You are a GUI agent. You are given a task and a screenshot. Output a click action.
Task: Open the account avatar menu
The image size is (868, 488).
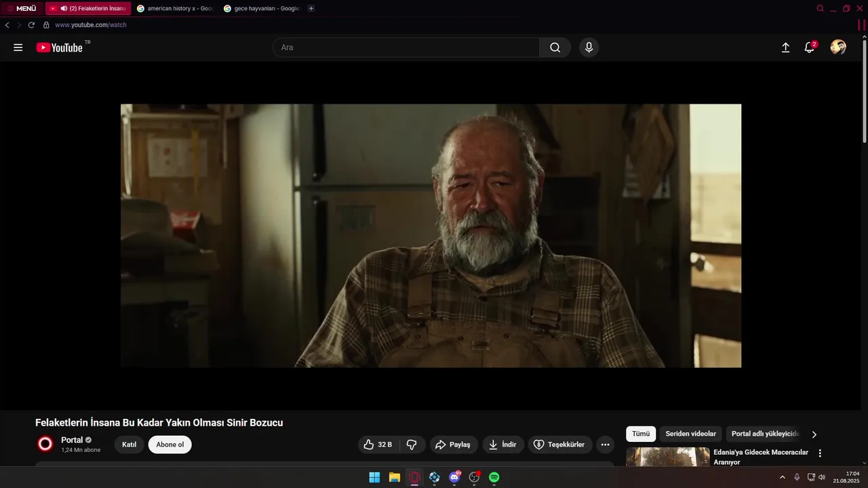point(838,47)
